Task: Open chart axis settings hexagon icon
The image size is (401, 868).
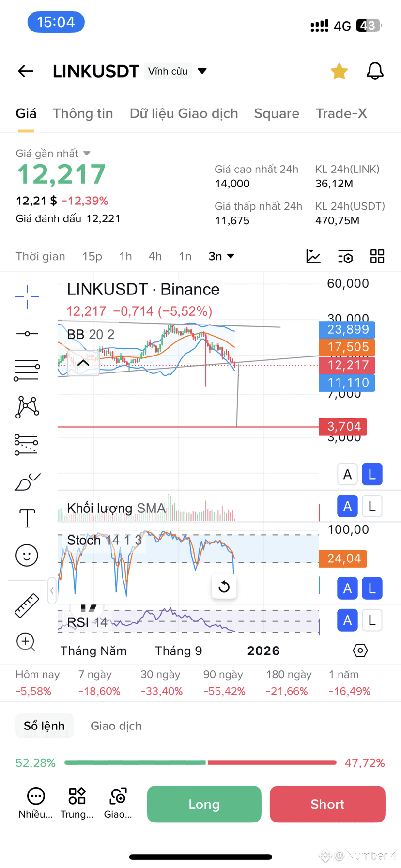Action: (360, 651)
